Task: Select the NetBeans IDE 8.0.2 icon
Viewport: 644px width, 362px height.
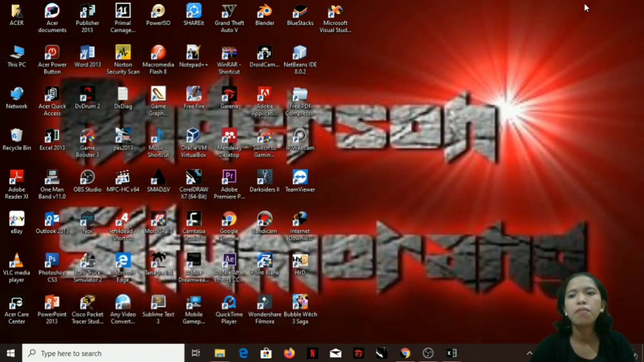Action: pos(300,60)
